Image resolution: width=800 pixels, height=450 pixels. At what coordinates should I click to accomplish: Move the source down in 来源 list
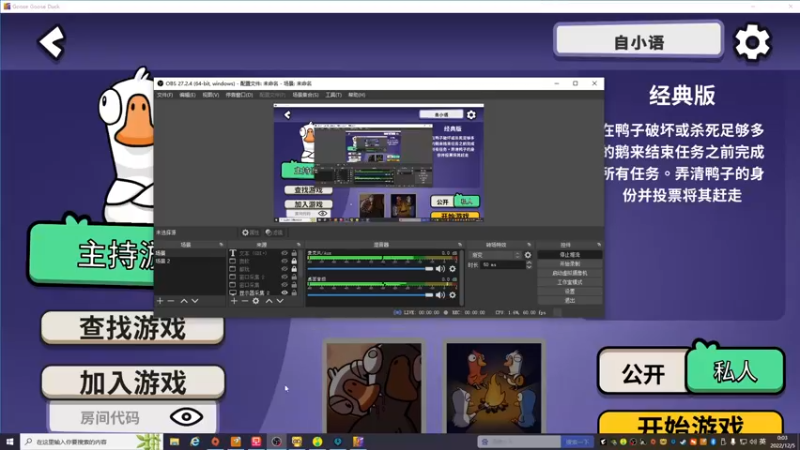280,301
